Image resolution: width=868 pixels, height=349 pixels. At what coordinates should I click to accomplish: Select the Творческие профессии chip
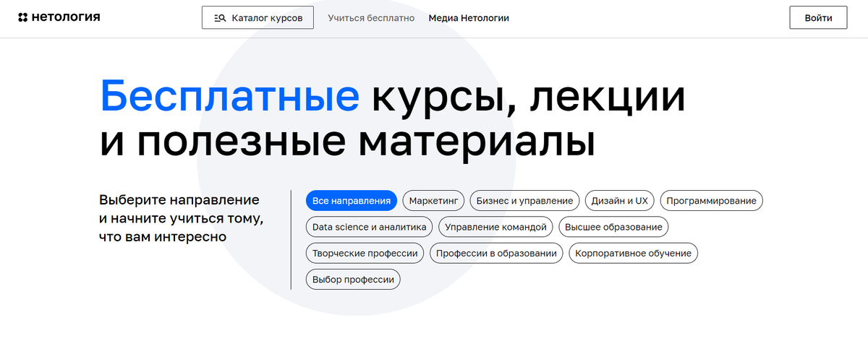[x=365, y=253]
